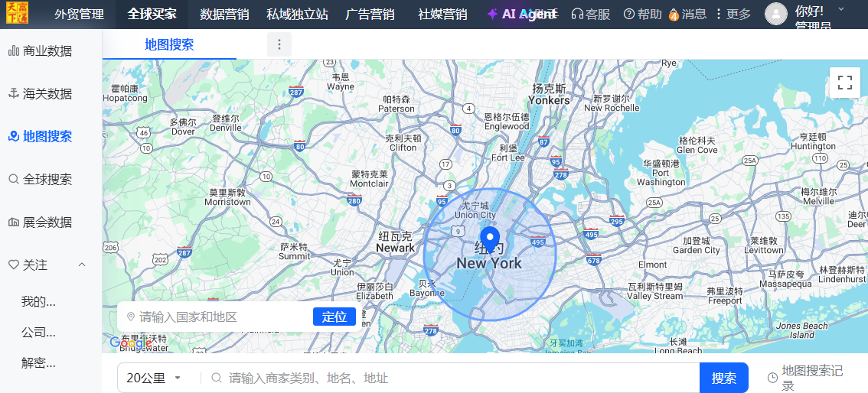This screenshot has height=393, width=868.
Task: Contact 客服 via headset icon
Action: [591, 15]
